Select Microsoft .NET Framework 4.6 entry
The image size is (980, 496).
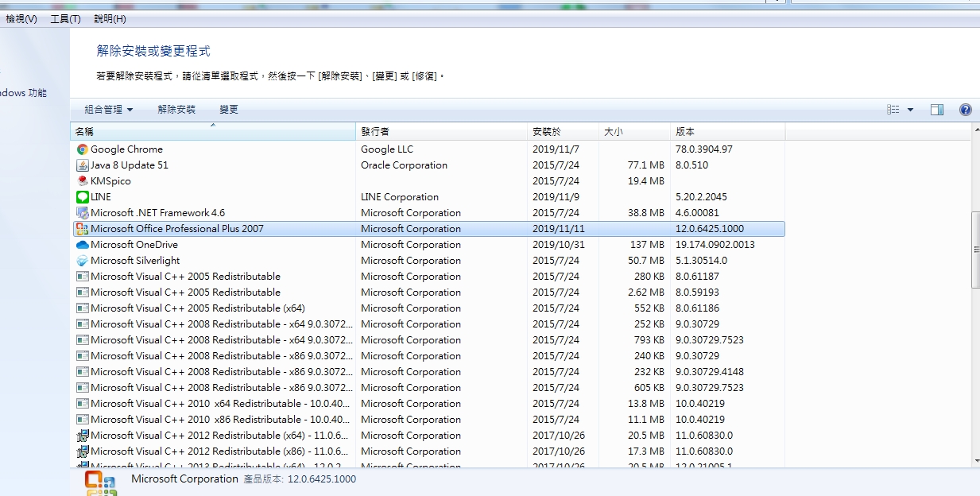click(x=157, y=213)
